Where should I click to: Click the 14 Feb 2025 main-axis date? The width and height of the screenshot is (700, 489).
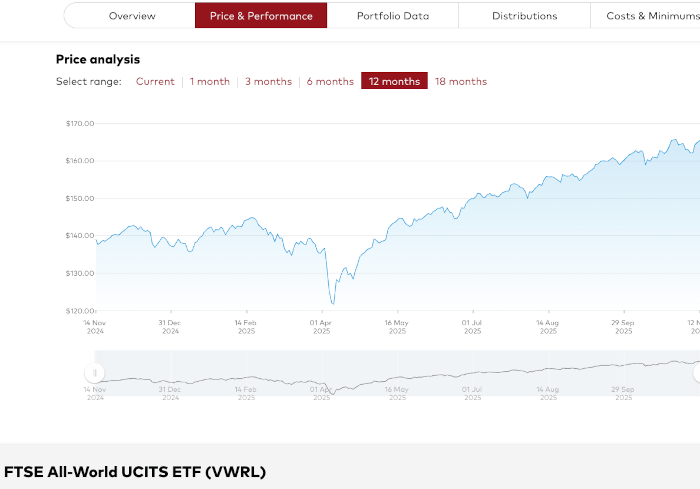point(246,327)
